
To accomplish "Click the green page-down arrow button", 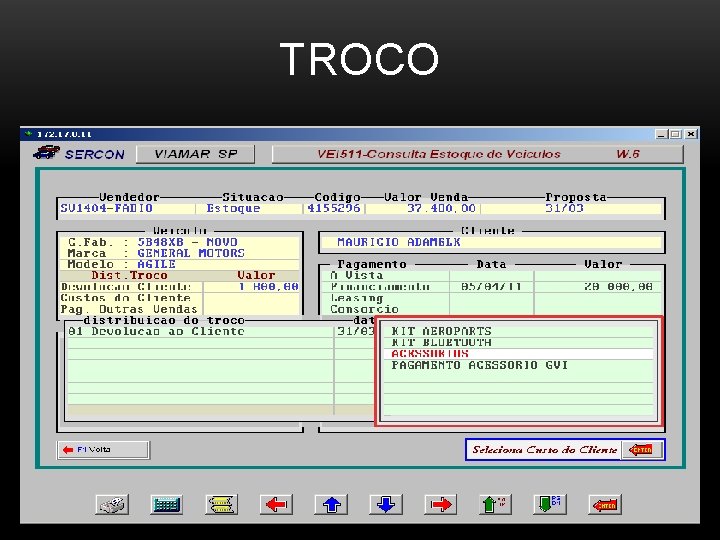I will tap(550, 505).
